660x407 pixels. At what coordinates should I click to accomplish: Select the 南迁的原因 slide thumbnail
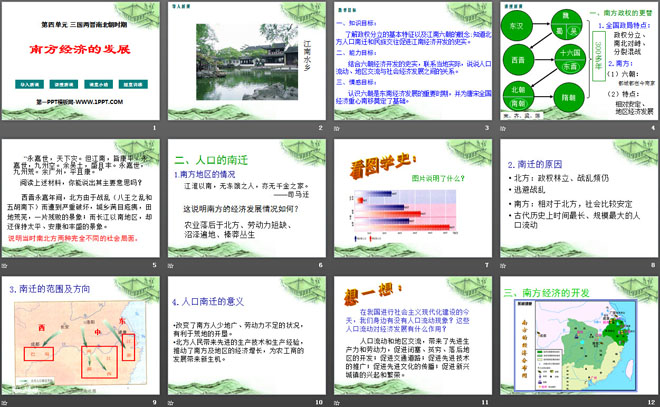579,198
